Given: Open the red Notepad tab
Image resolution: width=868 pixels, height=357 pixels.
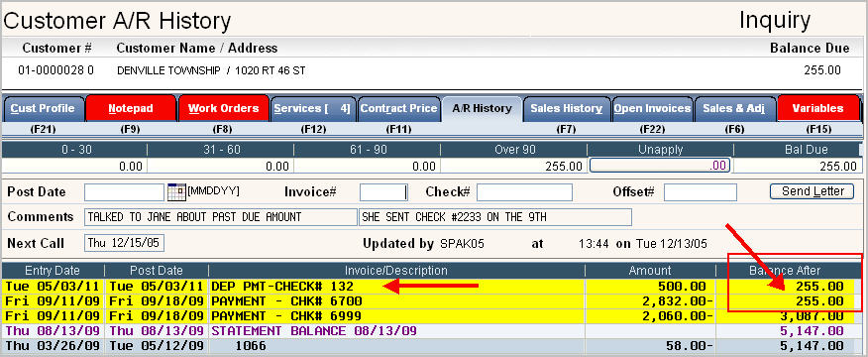Looking at the screenshot, I should 131,108.
